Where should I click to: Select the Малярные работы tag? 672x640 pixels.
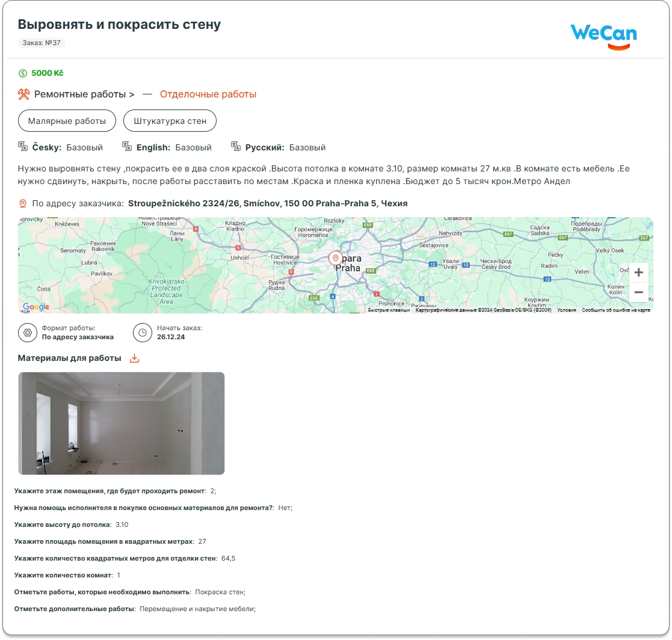coord(67,121)
